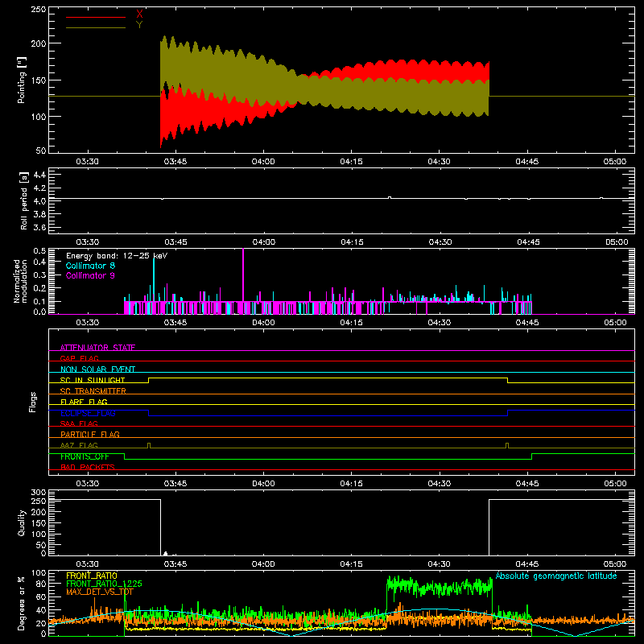The height and width of the screenshot is (644, 644).
Task: Click the 50 tick on Pointing axis
Action: point(41,151)
